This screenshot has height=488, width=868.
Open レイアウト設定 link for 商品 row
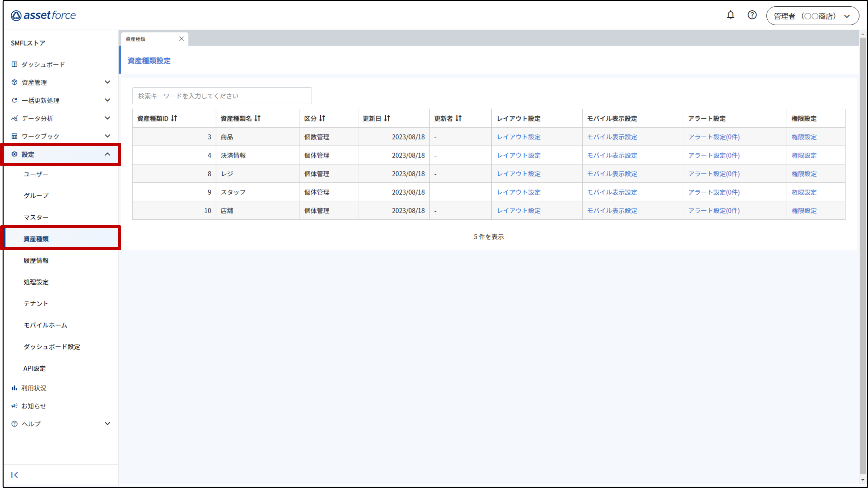point(519,137)
